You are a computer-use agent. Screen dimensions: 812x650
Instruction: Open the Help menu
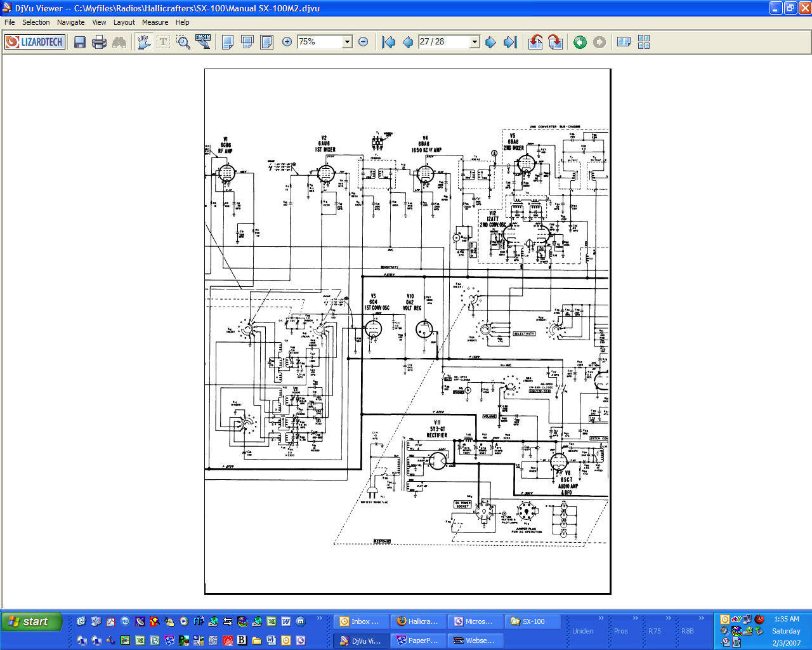(x=182, y=22)
